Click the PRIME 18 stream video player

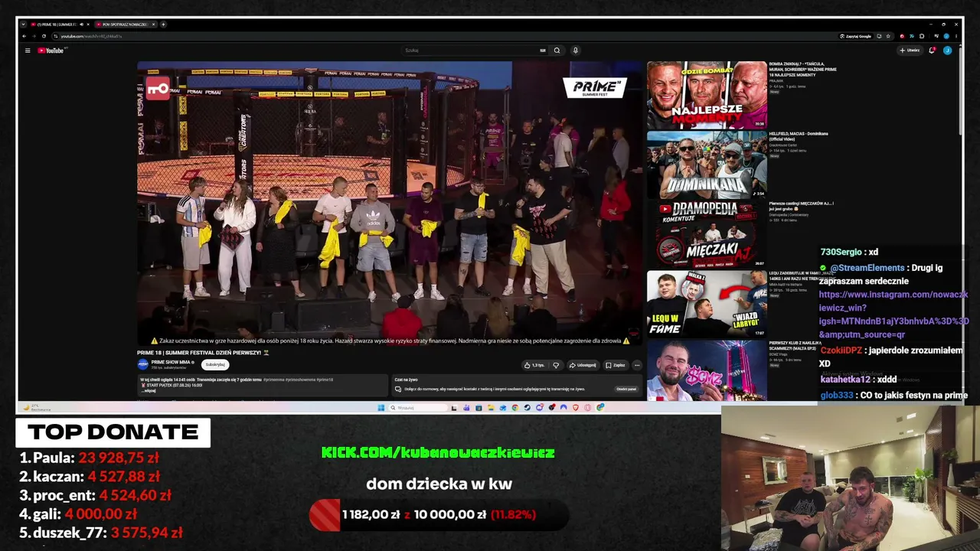390,204
